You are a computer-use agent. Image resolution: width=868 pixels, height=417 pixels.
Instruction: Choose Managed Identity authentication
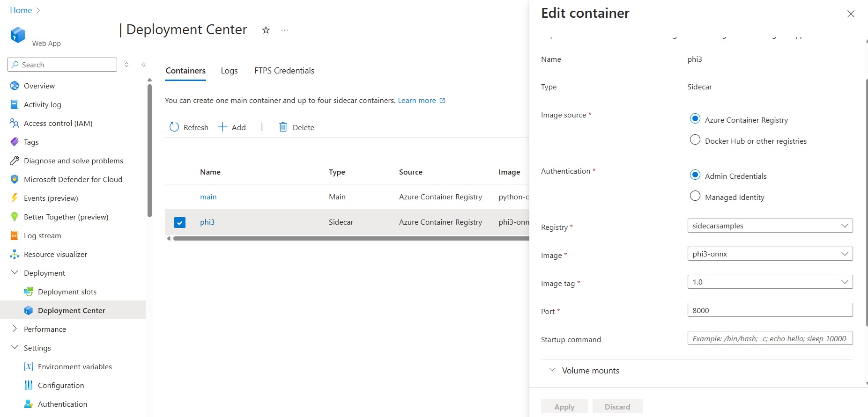695,196
